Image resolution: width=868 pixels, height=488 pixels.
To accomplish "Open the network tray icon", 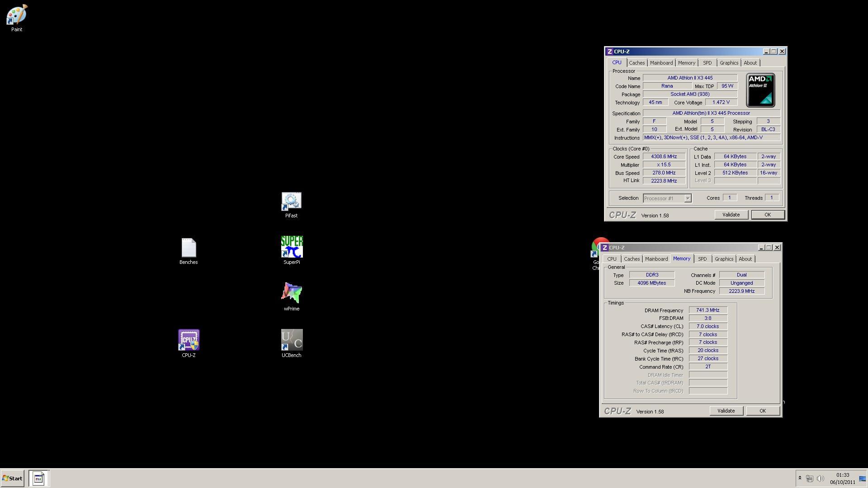I will pyautogui.click(x=810, y=478).
